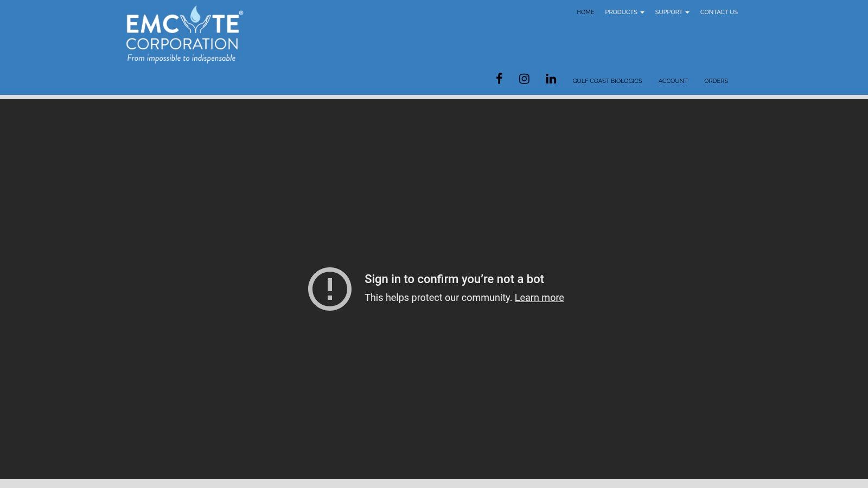868x488 pixels.
Task: Click the exclamation warning circle icon
Action: (330, 289)
